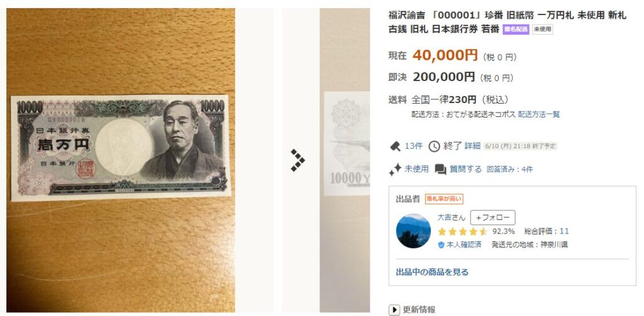Viewport: 644px width, 316px height.
Task: Open the 配送方法一覧 link
Action: click(539, 114)
